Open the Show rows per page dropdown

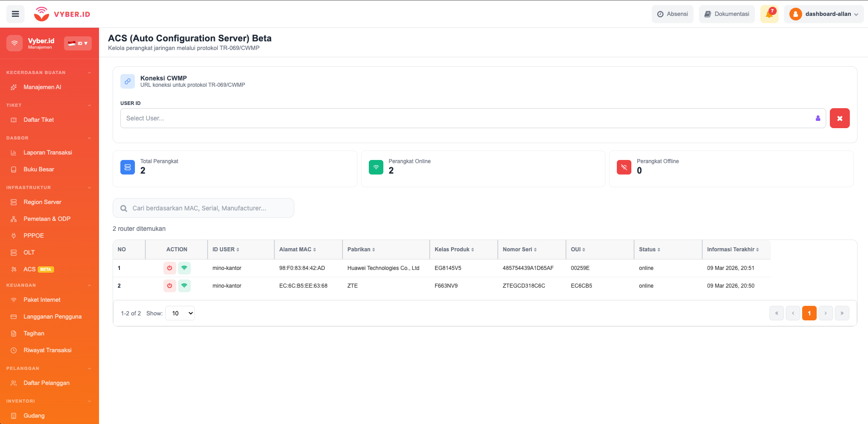click(180, 313)
